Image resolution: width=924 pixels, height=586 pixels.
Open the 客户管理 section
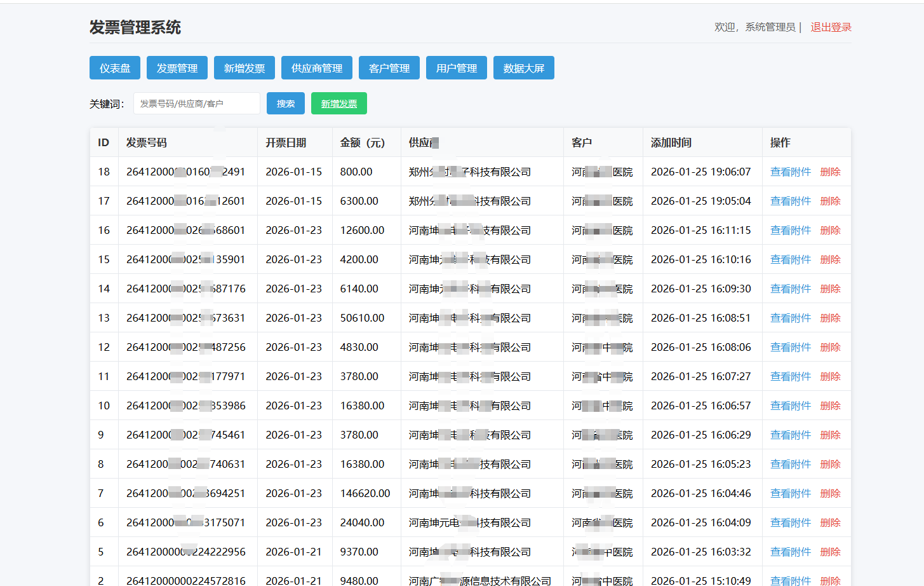[389, 68]
